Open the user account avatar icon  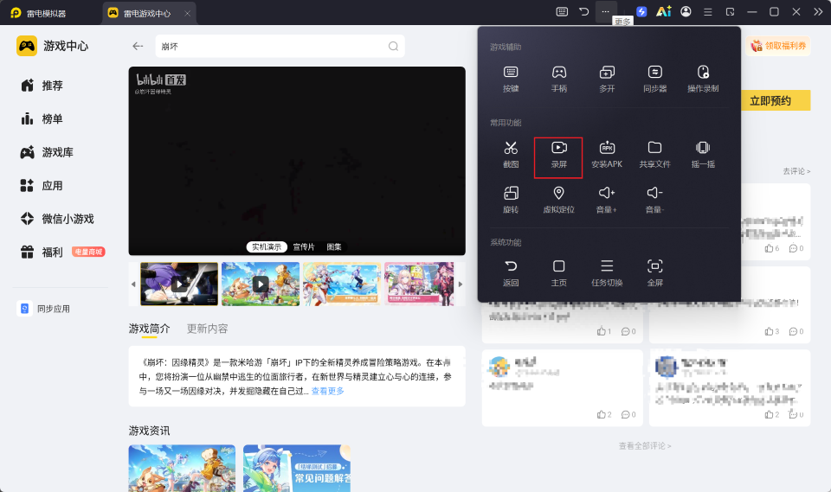pos(686,12)
